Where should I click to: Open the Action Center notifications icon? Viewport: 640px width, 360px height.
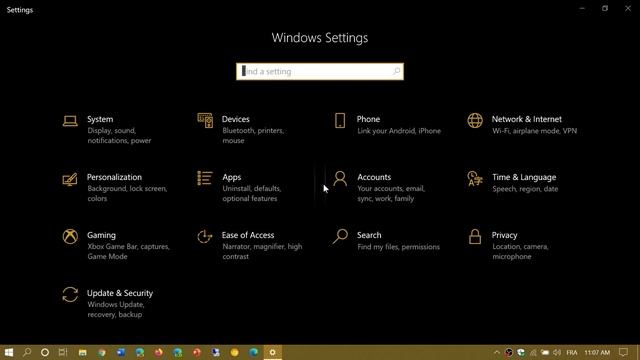tap(623, 352)
